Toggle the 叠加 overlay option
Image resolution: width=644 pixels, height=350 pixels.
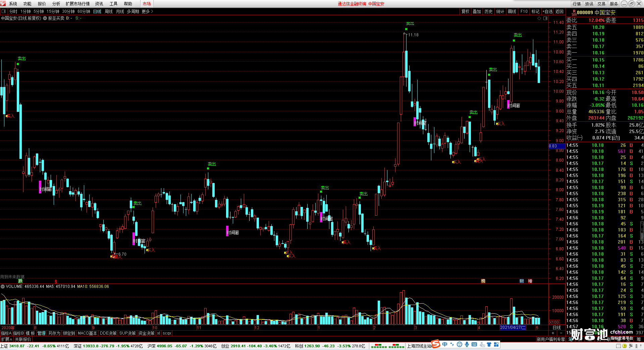pos(477,11)
